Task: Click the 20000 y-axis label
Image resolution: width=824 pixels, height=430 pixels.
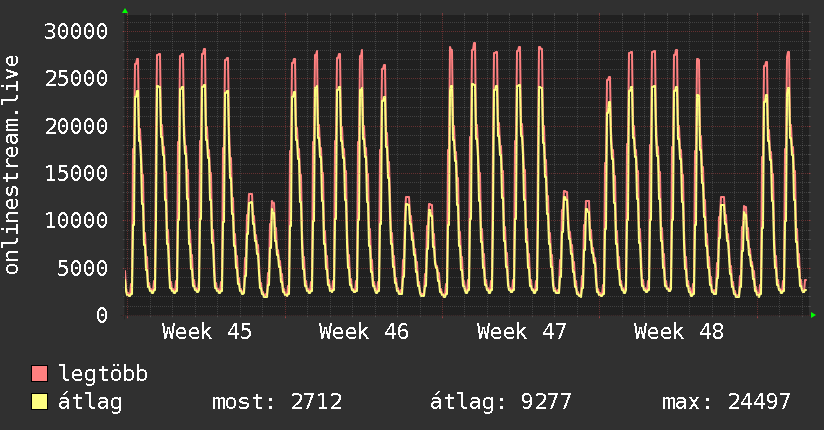Action: pos(76,126)
